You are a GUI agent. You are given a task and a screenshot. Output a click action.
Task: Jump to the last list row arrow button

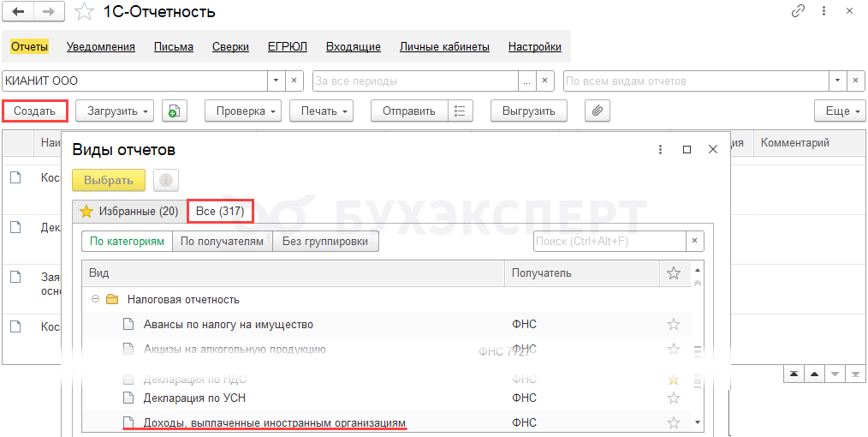click(x=855, y=374)
